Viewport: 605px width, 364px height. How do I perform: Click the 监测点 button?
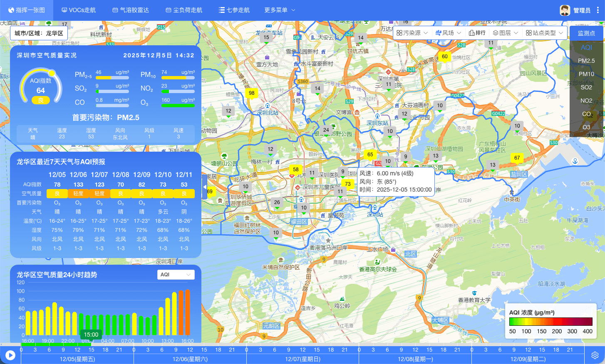click(586, 33)
